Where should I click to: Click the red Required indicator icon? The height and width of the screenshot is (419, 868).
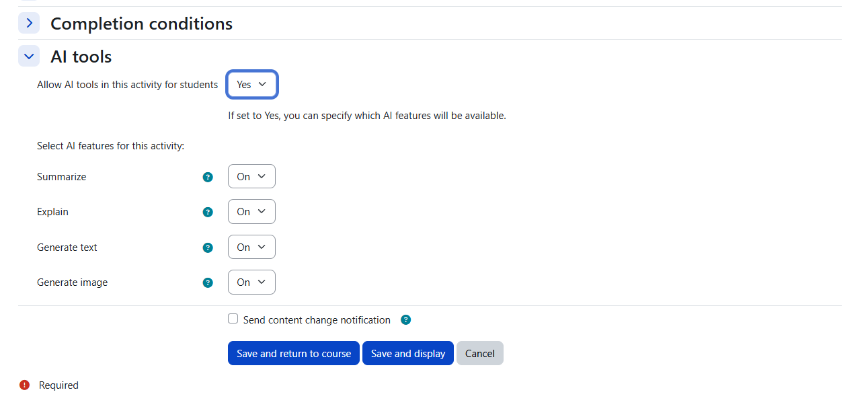pyautogui.click(x=25, y=385)
